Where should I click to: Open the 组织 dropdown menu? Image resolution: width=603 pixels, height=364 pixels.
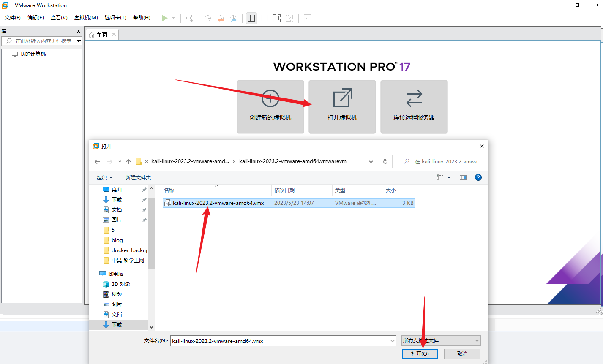pos(105,178)
